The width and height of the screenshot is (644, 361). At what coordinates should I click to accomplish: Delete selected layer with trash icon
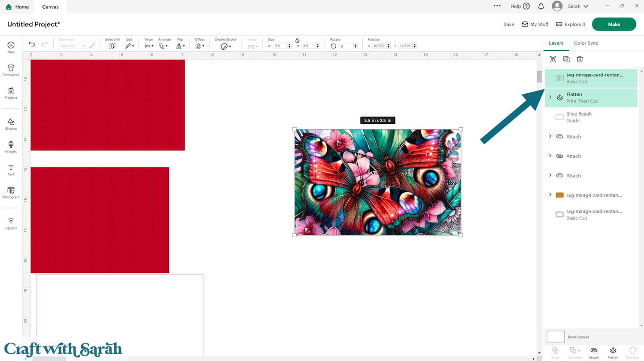coord(580,59)
